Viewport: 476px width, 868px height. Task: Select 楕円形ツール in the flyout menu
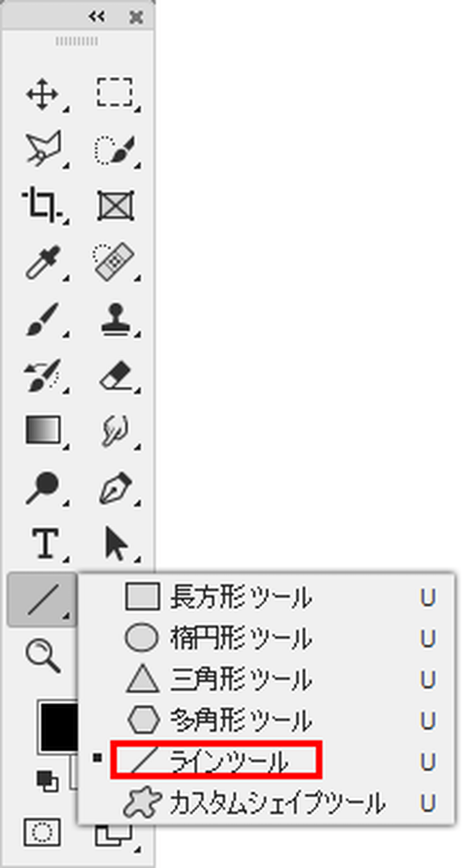tap(241, 638)
